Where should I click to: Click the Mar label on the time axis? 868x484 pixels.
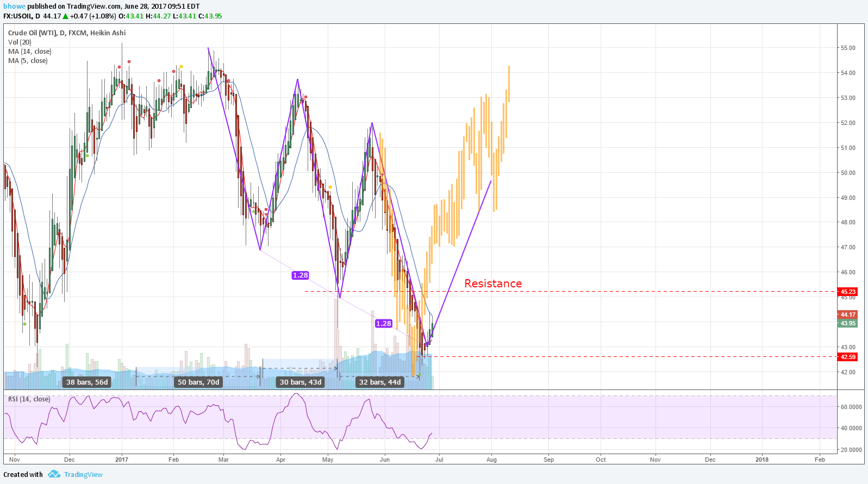[223, 460]
